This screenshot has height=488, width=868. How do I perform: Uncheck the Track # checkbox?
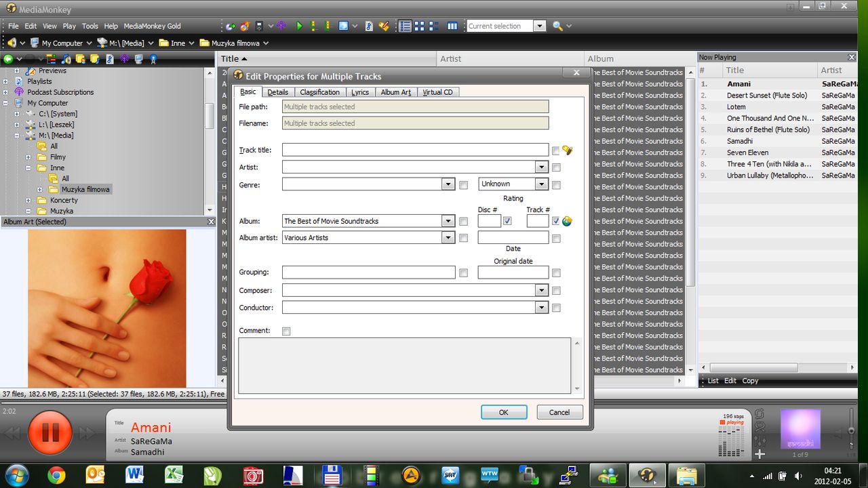(x=556, y=221)
